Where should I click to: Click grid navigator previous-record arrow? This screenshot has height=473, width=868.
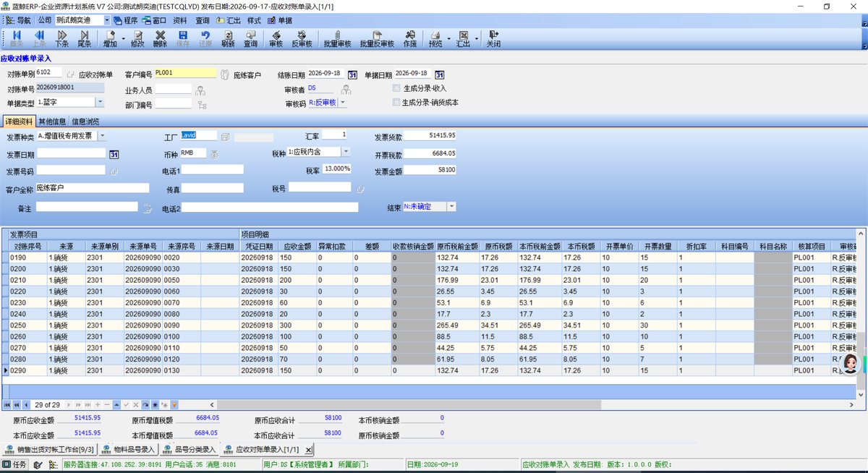click(27, 404)
